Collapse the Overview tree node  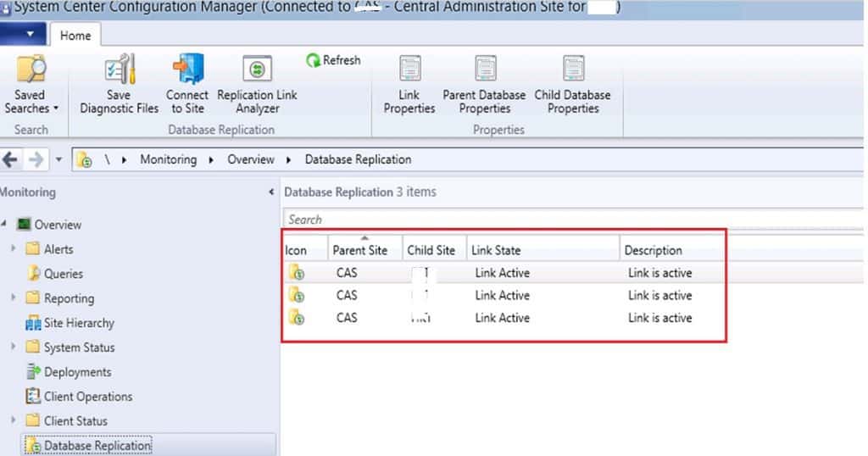coord(4,225)
